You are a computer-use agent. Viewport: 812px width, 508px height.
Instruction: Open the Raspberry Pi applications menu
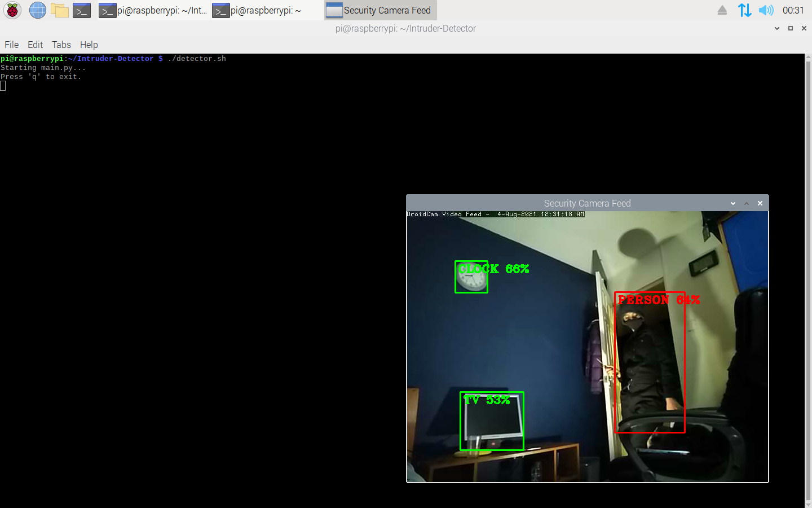12,10
